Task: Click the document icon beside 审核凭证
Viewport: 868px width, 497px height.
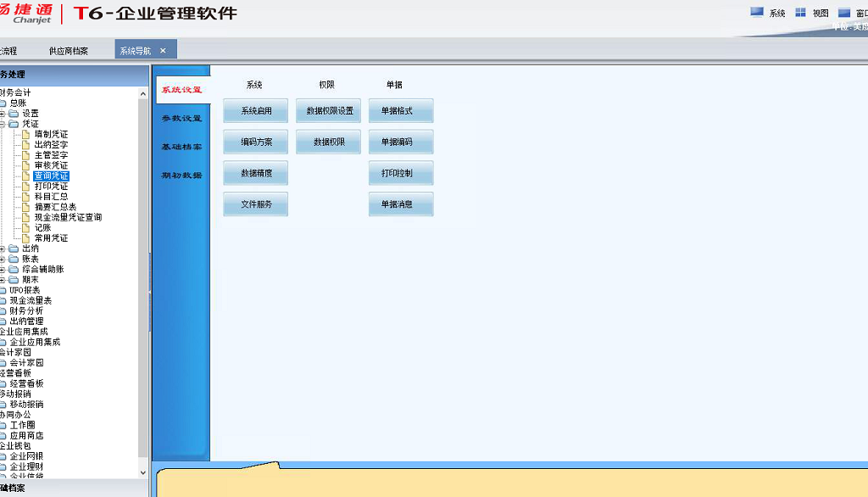Action: [x=25, y=165]
